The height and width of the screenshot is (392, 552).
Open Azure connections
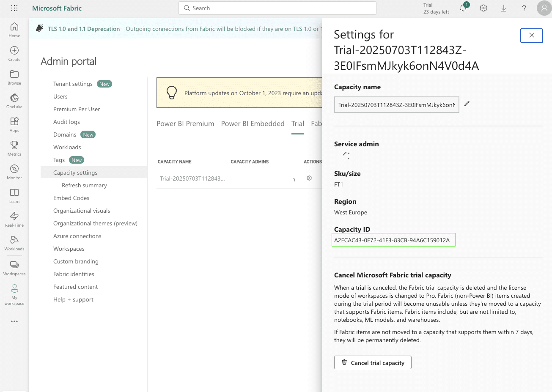coord(77,236)
